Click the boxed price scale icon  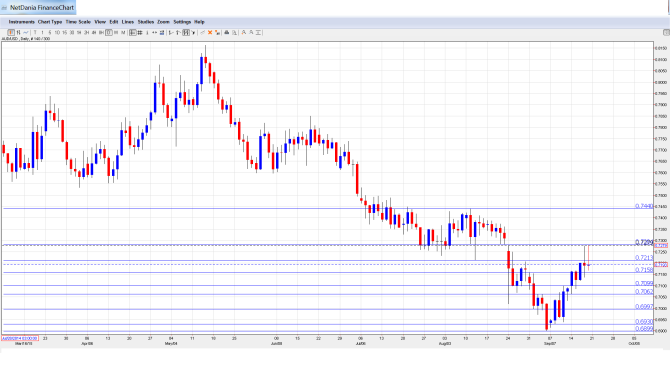[x=186, y=32]
